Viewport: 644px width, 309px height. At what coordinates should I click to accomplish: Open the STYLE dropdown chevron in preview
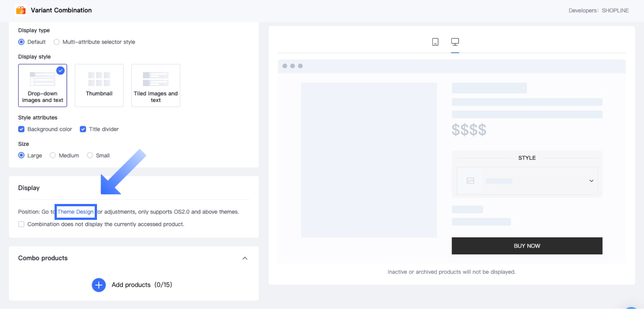point(591,181)
